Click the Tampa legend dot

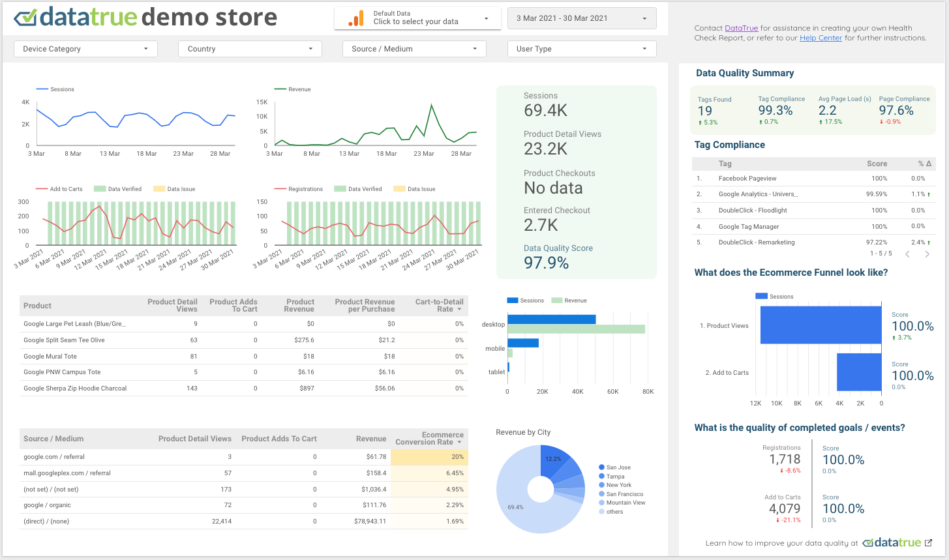(x=601, y=477)
